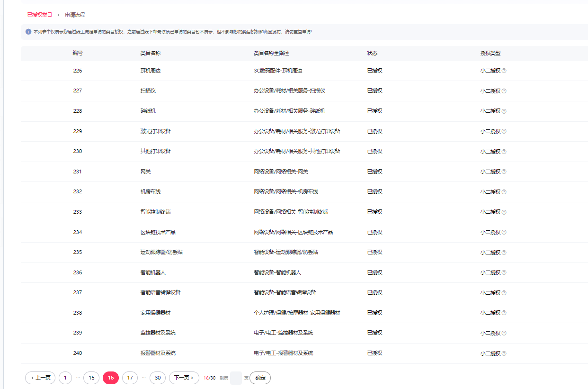Screen dimensions: 588x389
Task: Click help icon beside 小二授权 in row 236
Action: click(x=504, y=273)
